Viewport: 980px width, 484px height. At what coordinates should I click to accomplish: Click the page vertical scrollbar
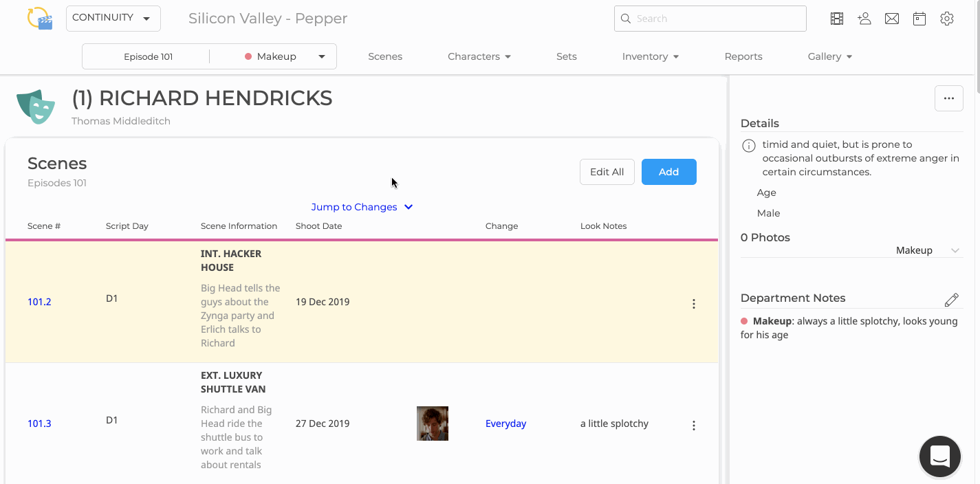(x=977, y=48)
